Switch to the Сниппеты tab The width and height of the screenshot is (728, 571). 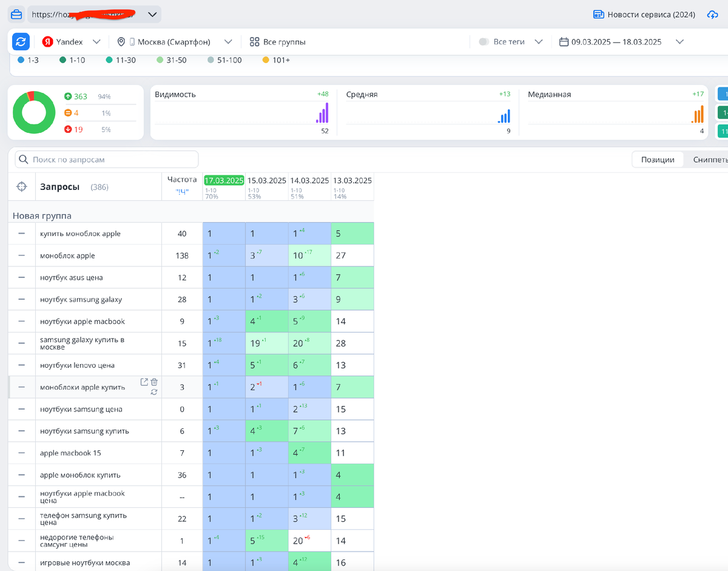(710, 160)
